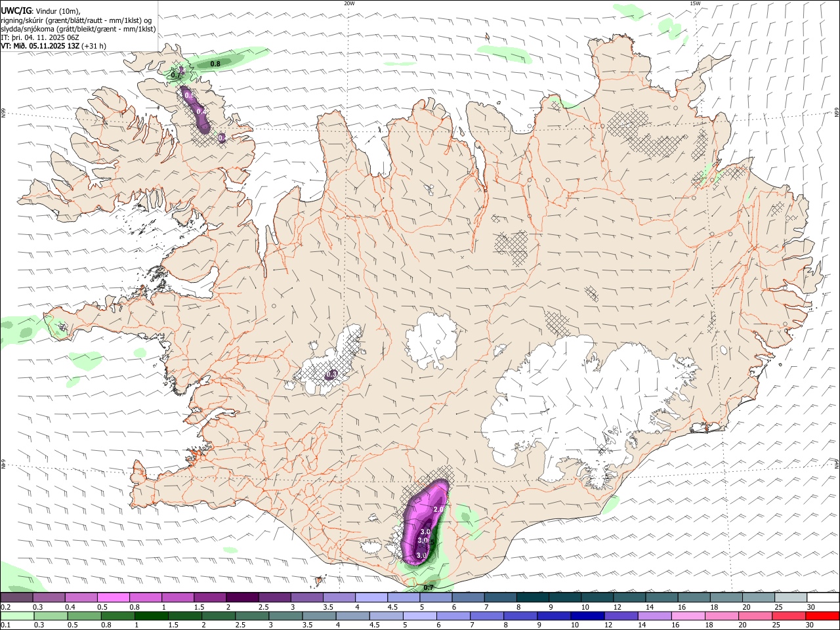Click the deep purple 2 swatch in the upper legend row

(242, 597)
